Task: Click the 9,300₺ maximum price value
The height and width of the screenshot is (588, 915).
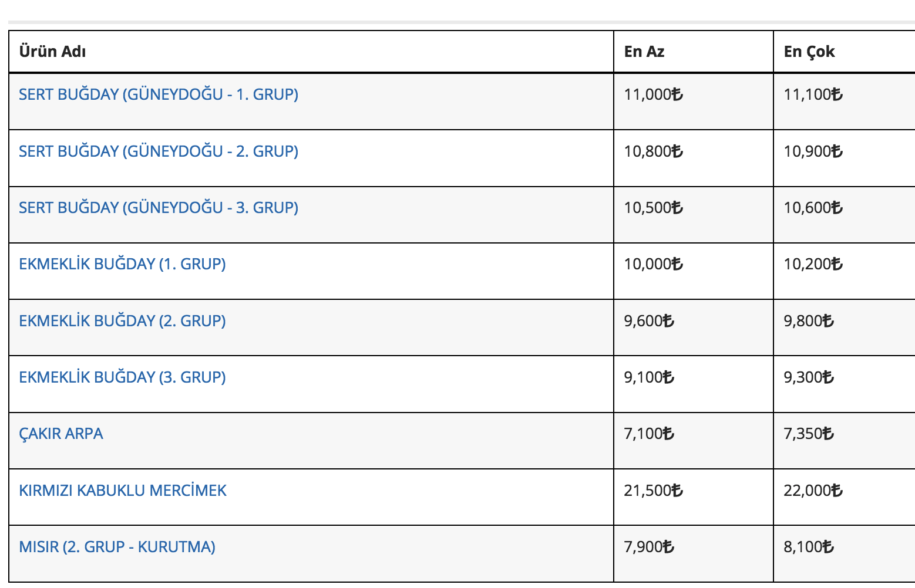Action: click(x=809, y=377)
